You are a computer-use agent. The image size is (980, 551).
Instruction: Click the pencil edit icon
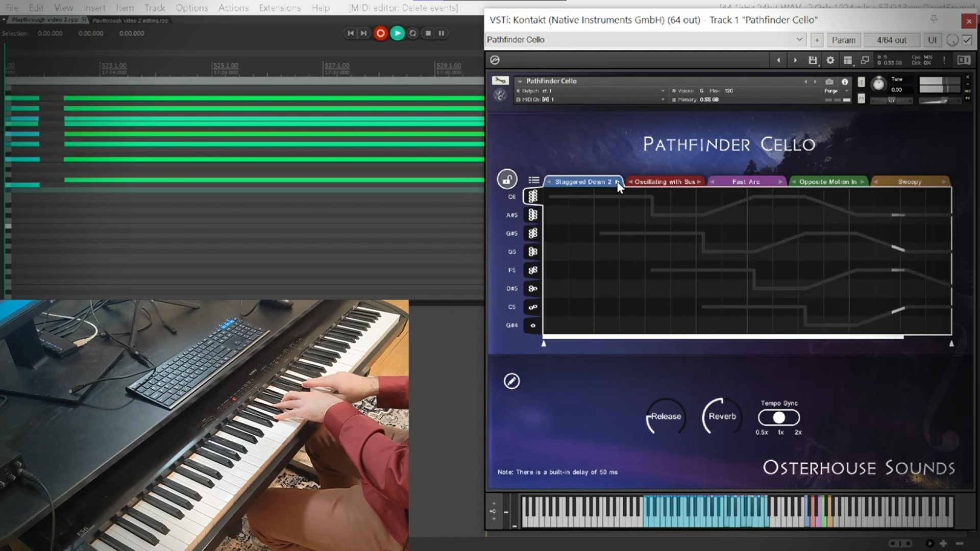[511, 381]
